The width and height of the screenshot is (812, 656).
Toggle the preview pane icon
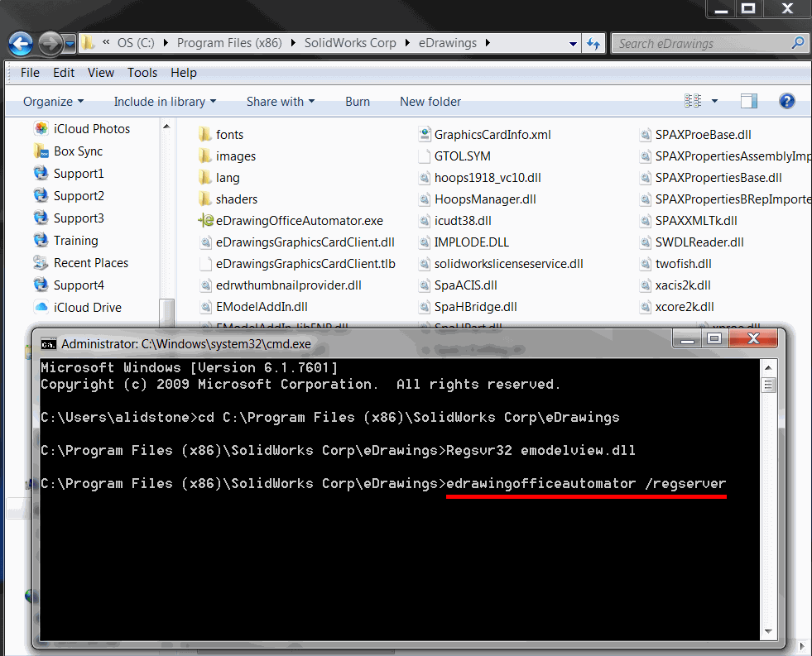(x=748, y=101)
